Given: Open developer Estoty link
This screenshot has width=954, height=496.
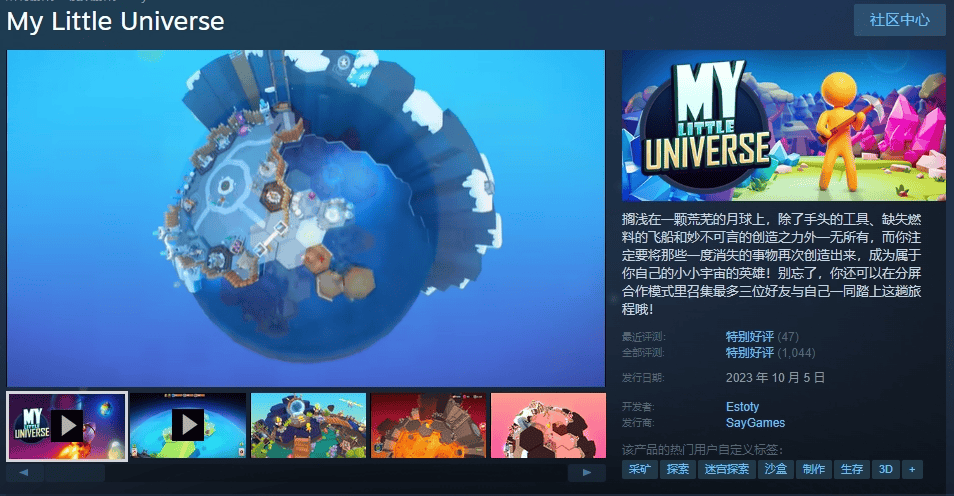Looking at the screenshot, I should [742, 407].
